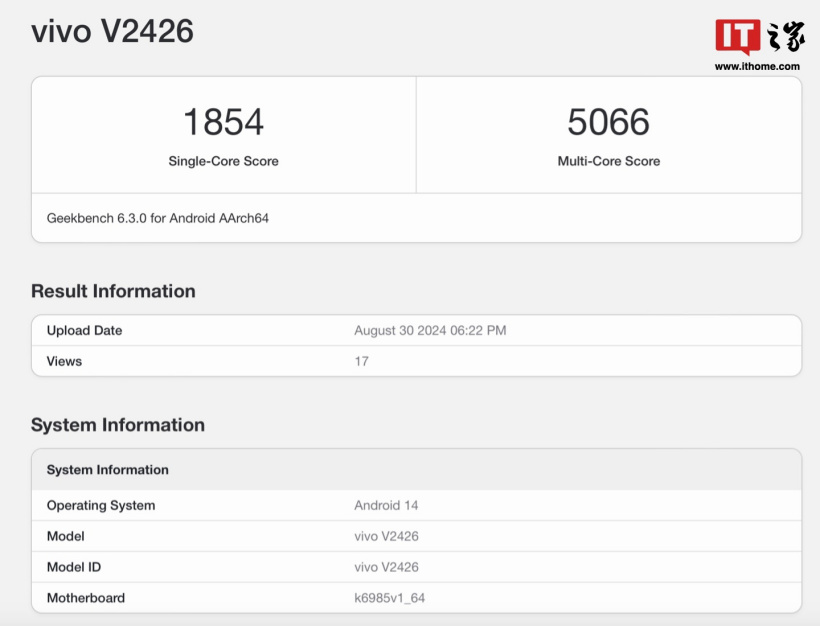
Task: Click the k6985v1_64 motherboard value
Action: (x=391, y=598)
